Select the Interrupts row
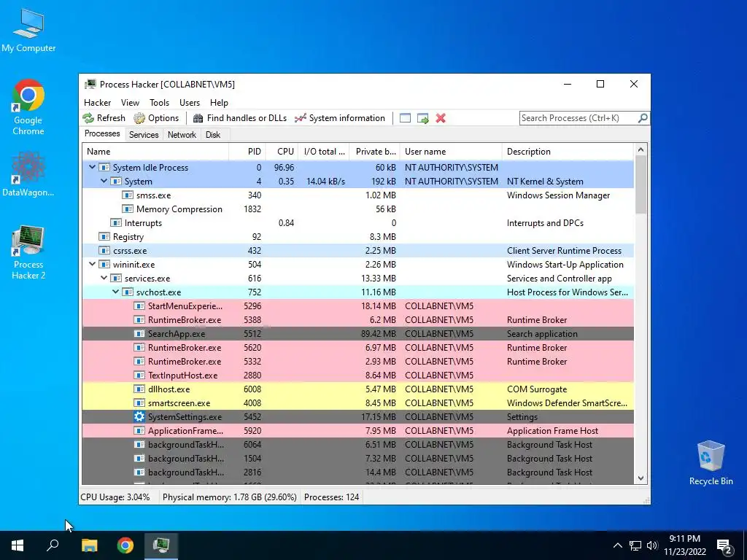The width and height of the screenshot is (747, 560). tap(358, 223)
